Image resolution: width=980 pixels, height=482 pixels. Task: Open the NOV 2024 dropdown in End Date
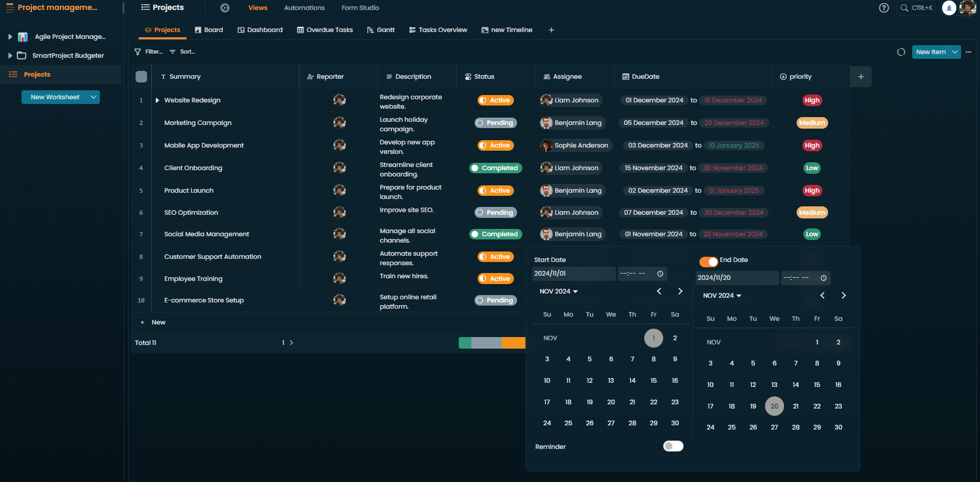722,296
